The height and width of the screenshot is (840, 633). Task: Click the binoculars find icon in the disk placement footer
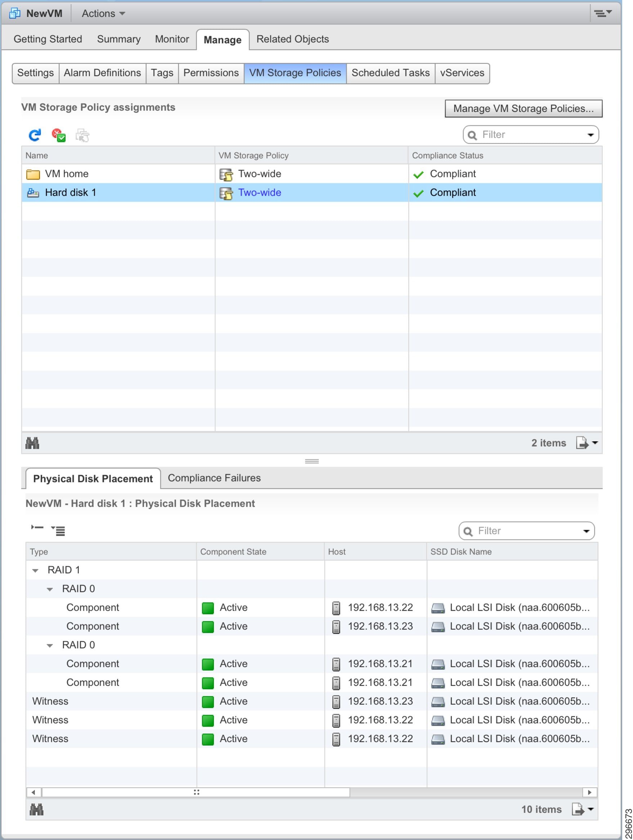[36, 810]
